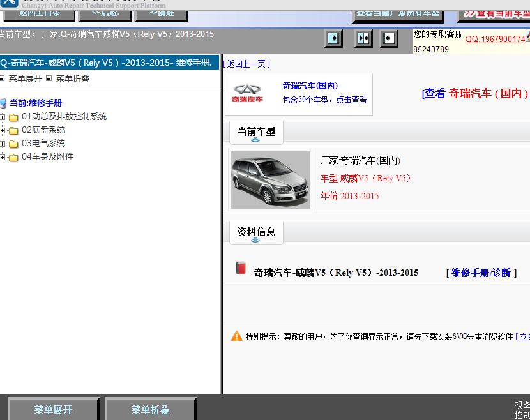Expand the 02底盘系统 tree node
This screenshot has height=420, width=530.
coord(3,130)
